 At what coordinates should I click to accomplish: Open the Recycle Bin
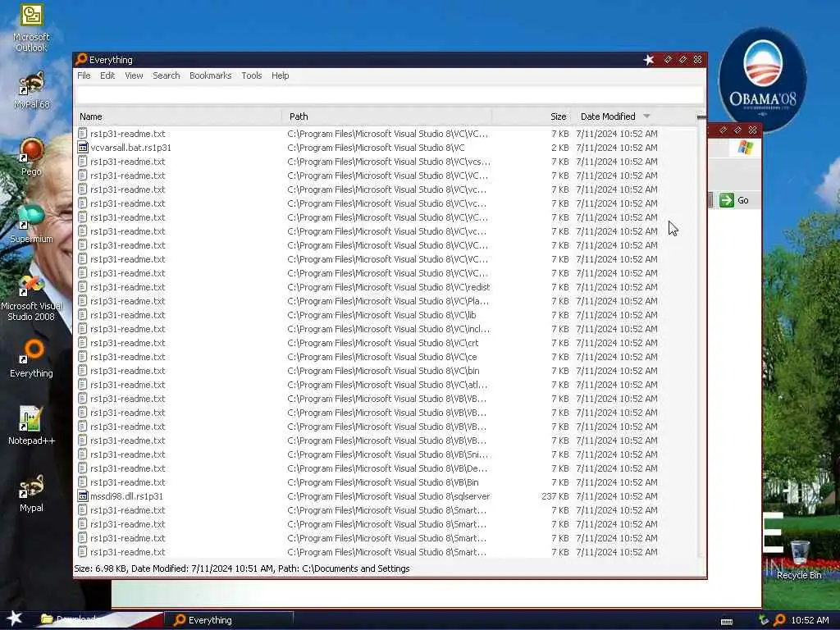tap(799, 559)
